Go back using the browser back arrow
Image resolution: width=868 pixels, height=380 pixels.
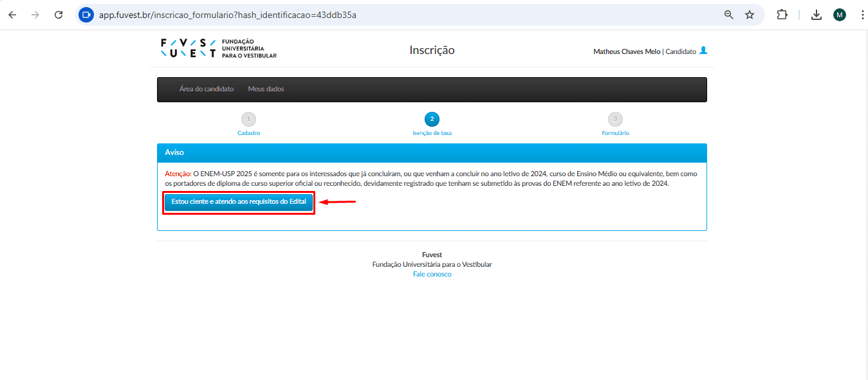click(12, 15)
